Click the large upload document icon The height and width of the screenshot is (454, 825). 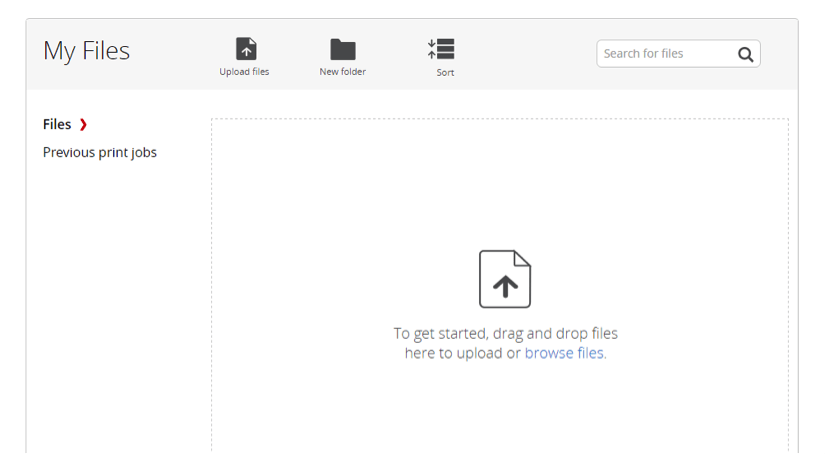pos(505,279)
